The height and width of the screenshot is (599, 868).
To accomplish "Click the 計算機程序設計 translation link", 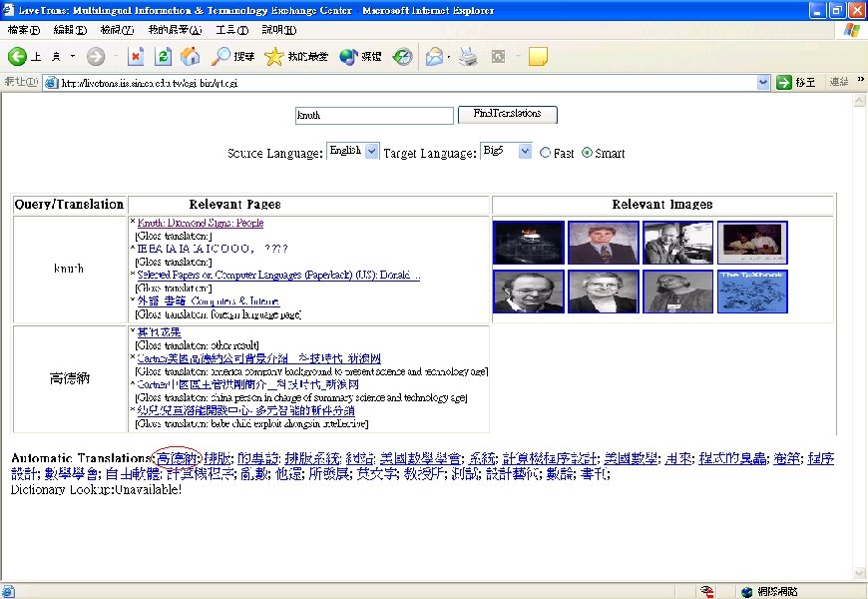I will tap(549, 458).
